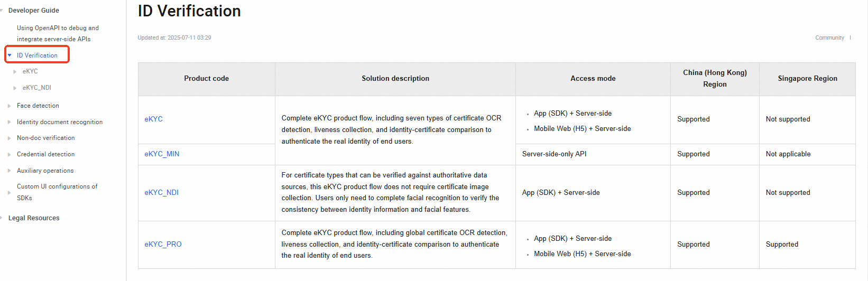This screenshot has height=281, width=868.
Task: Expand Custom UI configurations of SDKs arrow
Action: pyautogui.click(x=10, y=192)
